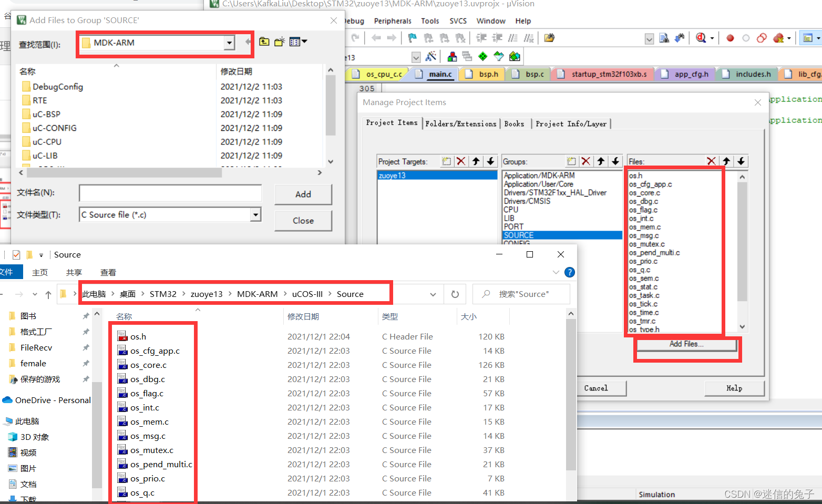Sort Explorer list by 修改日期 column header

(303, 316)
